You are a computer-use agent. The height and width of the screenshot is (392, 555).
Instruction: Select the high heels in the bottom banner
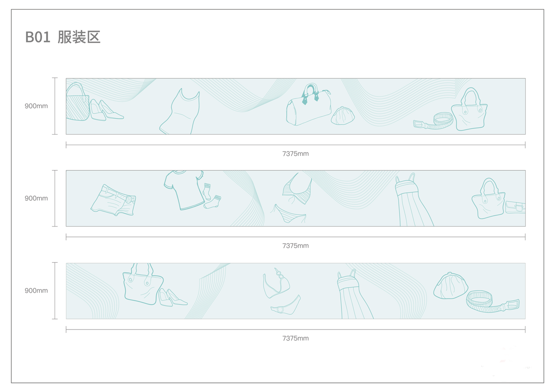point(173,297)
